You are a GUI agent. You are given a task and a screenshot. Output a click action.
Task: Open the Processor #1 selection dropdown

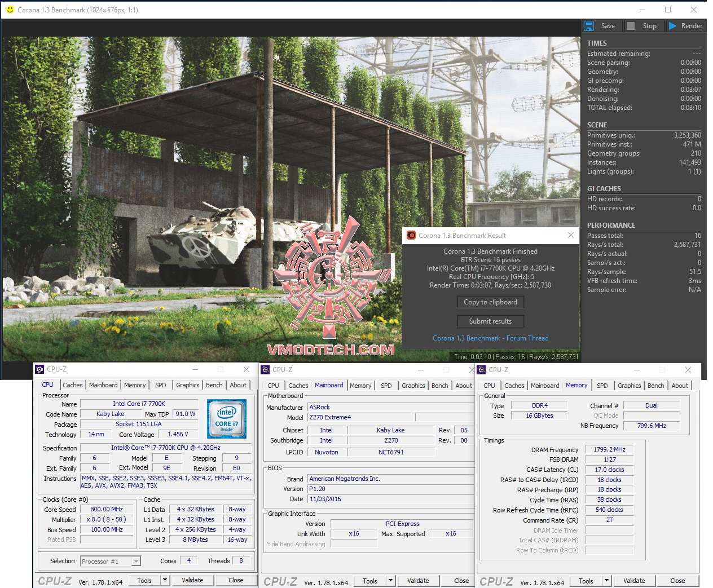134,561
